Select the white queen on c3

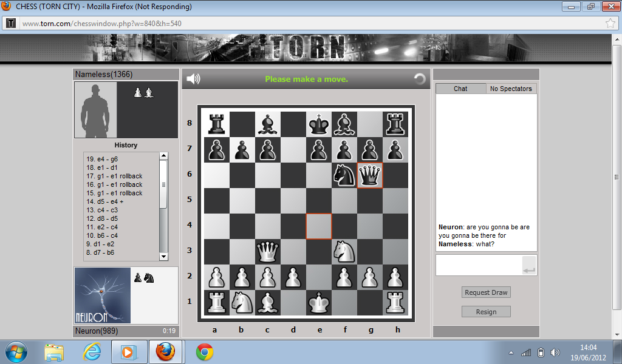point(268,252)
